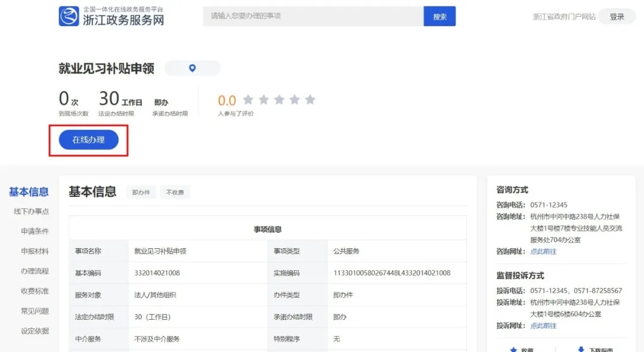Click the location pin icon beside the title
This screenshot has width=644, height=352.
pos(192,67)
